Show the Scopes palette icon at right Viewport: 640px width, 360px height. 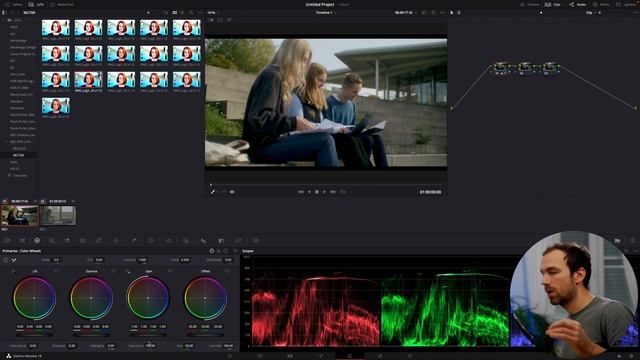617,241
